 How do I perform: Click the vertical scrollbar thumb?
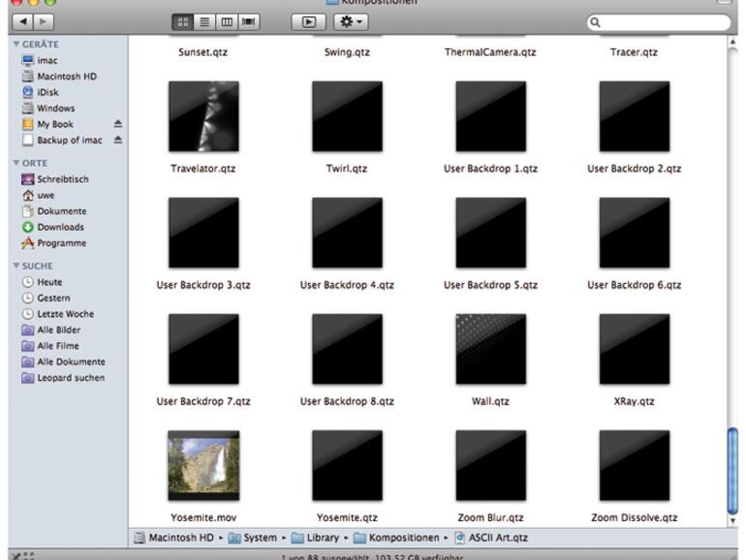click(732, 470)
